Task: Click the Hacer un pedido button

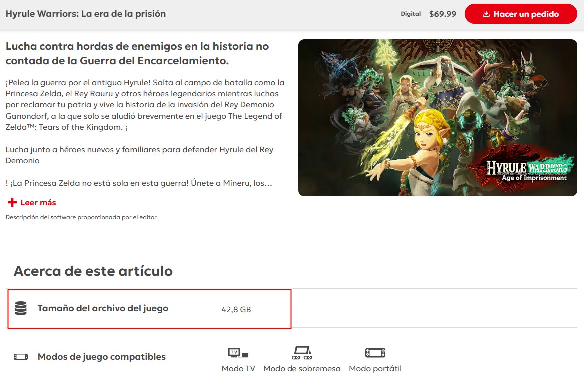Action: tap(520, 14)
